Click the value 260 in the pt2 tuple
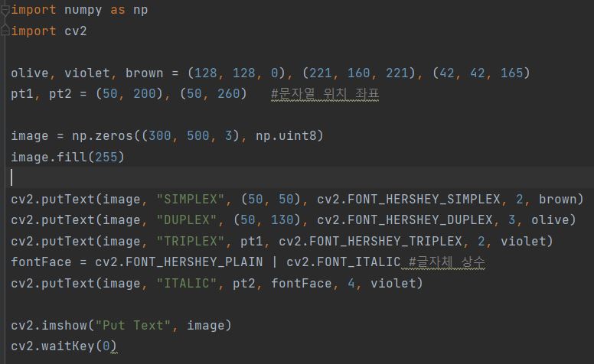The height and width of the screenshot is (364, 594). [228, 93]
